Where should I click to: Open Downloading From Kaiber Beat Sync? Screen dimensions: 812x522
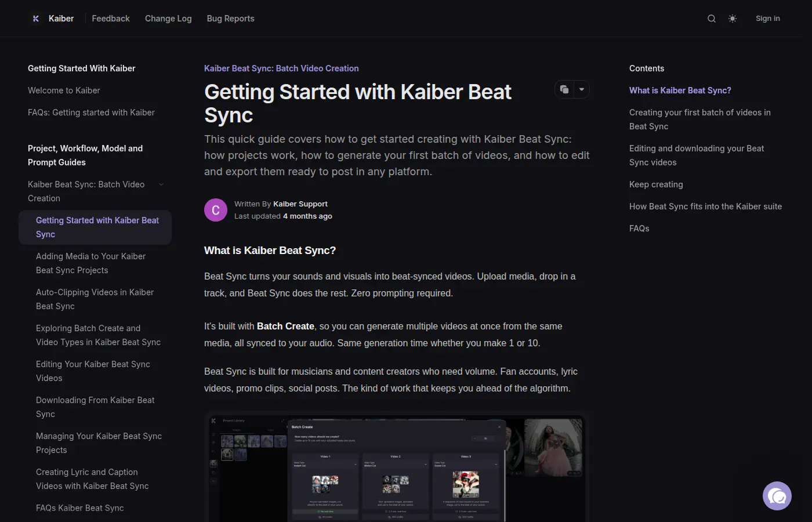click(x=95, y=407)
